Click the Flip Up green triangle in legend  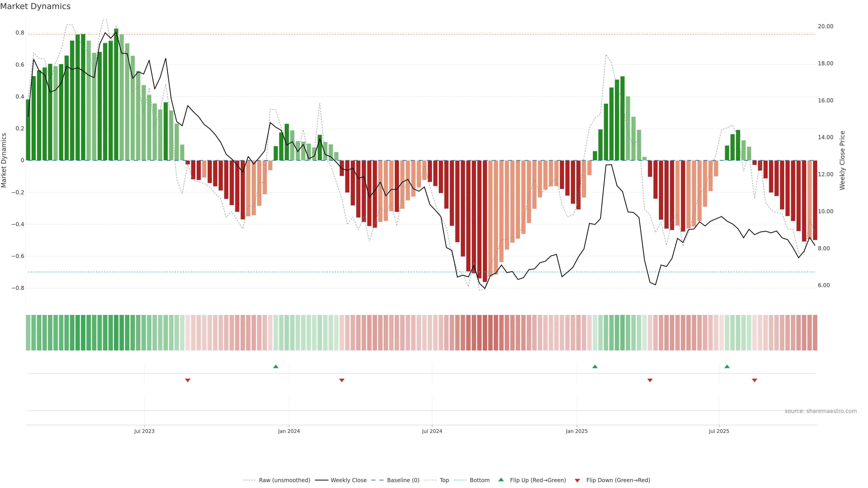pos(501,480)
